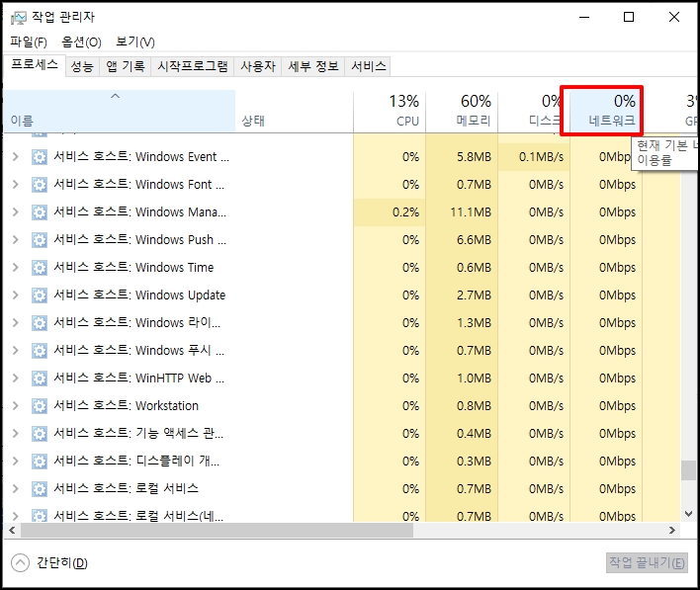Switch to the 성능 tab
Viewport: 700px width, 590px height.
click(x=82, y=66)
